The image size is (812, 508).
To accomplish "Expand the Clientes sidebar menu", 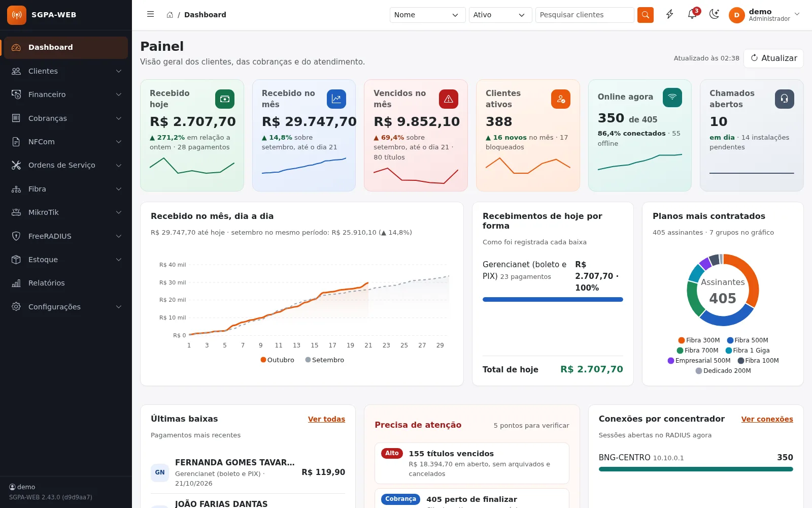I will (x=66, y=71).
